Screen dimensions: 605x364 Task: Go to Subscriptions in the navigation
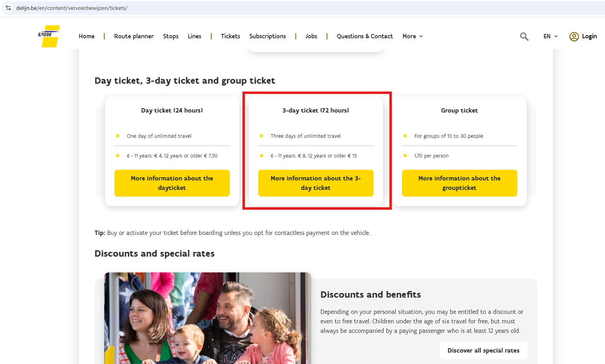267,36
